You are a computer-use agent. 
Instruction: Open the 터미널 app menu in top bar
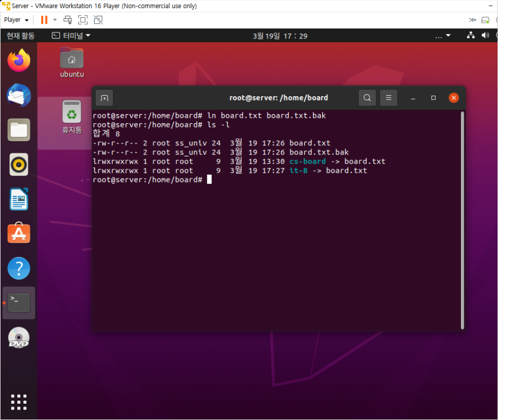pyautogui.click(x=71, y=36)
